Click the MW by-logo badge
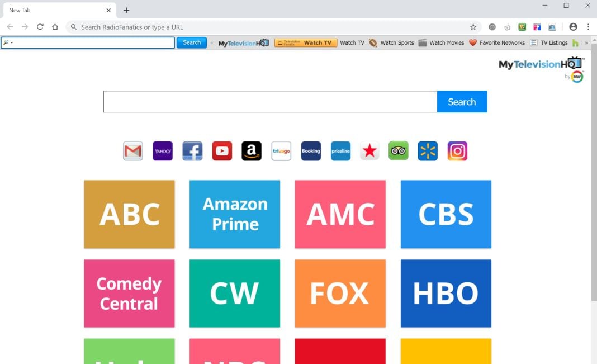 (x=577, y=77)
